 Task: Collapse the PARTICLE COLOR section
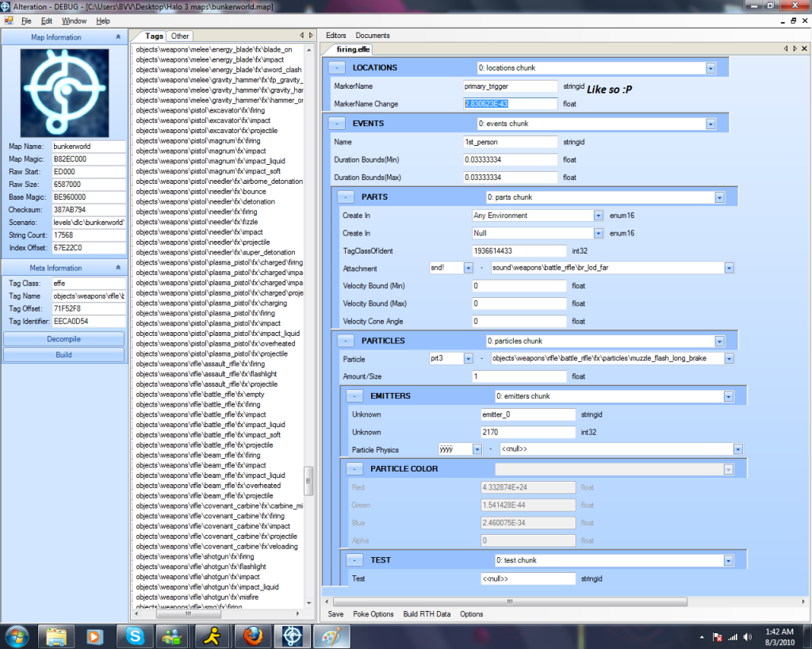(x=354, y=469)
